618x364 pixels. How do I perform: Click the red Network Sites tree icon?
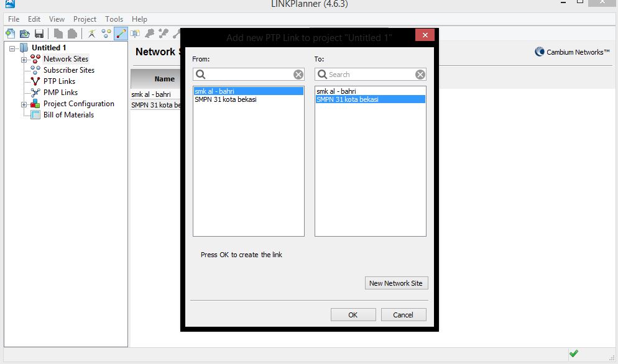[35, 58]
